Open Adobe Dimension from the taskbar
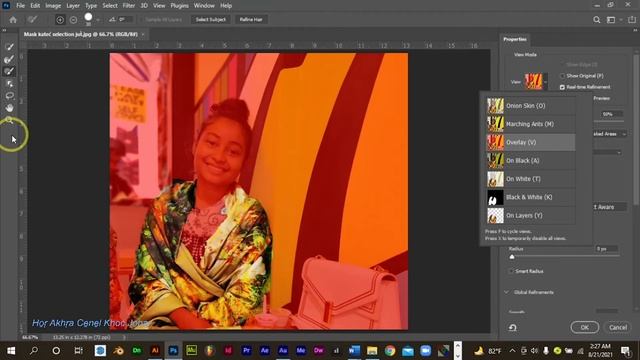This screenshot has height=360, width=640. point(137,350)
